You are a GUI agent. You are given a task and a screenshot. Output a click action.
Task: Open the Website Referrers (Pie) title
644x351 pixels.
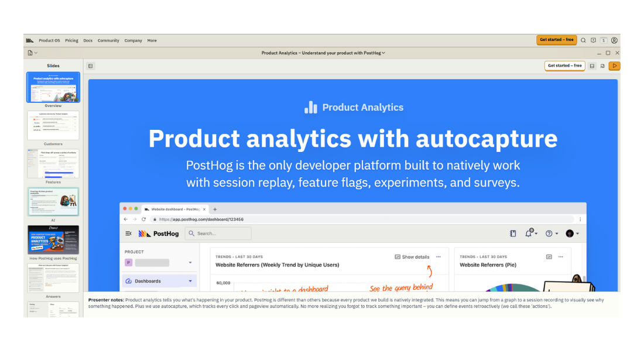pyautogui.click(x=488, y=265)
